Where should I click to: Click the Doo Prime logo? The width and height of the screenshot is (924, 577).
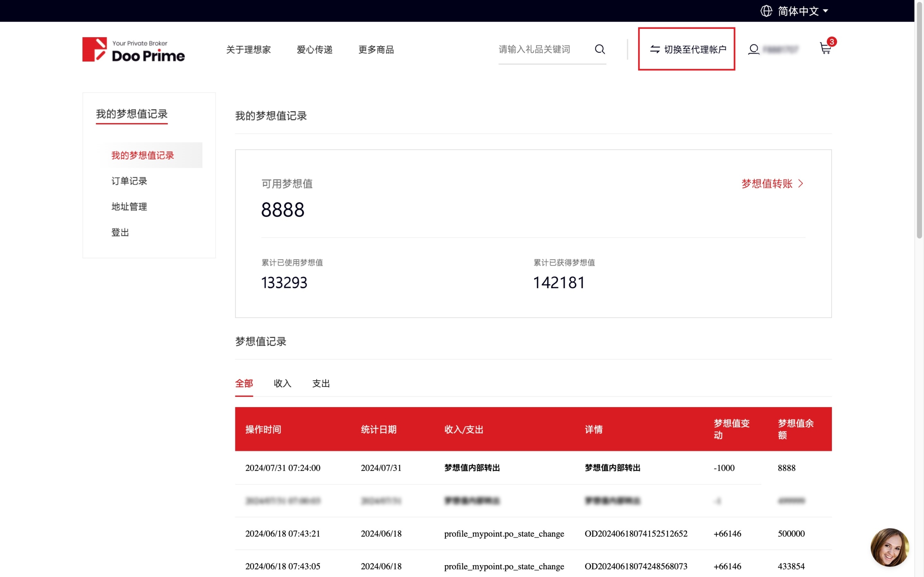pyautogui.click(x=133, y=50)
